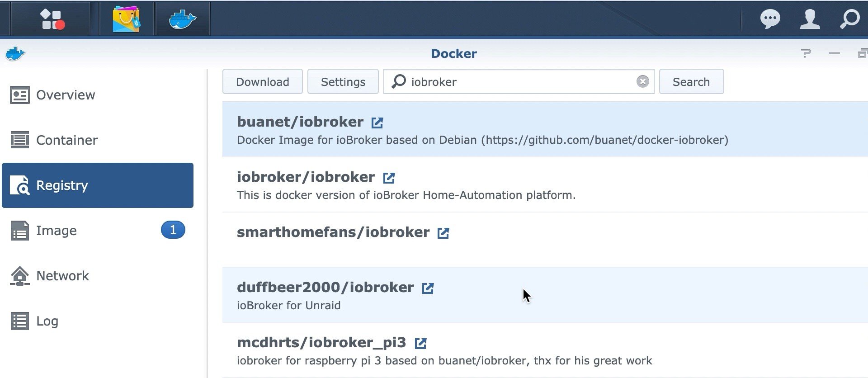The image size is (868, 378).
Task: Select the duffbeer2000/iobroker image title
Action: coord(325,287)
